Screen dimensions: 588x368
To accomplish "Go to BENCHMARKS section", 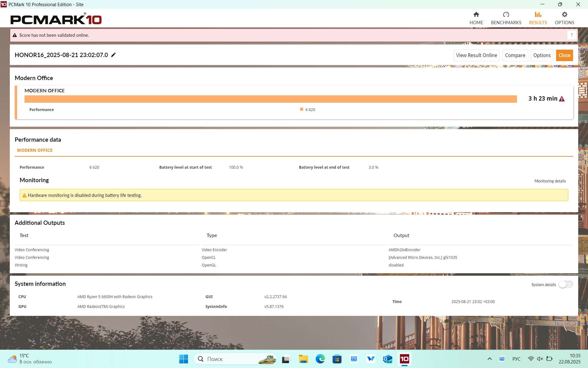I will click(x=506, y=18).
